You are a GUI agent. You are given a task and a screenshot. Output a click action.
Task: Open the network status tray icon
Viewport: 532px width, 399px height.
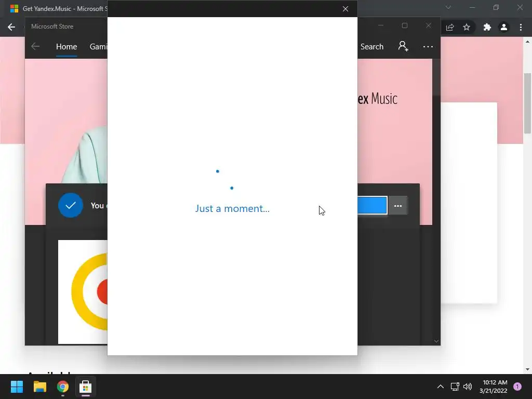point(455,387)
